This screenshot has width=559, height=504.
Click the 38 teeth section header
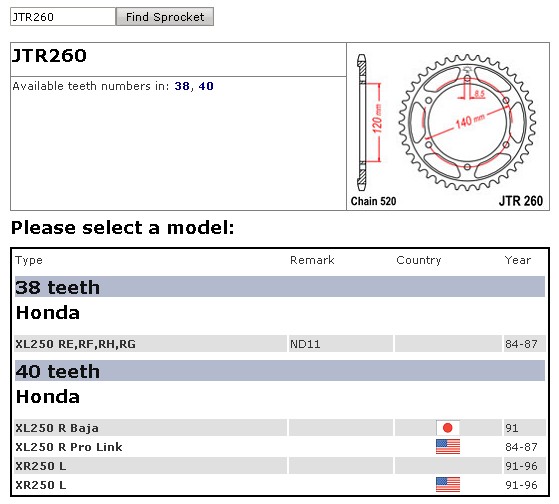pos(280,287)
